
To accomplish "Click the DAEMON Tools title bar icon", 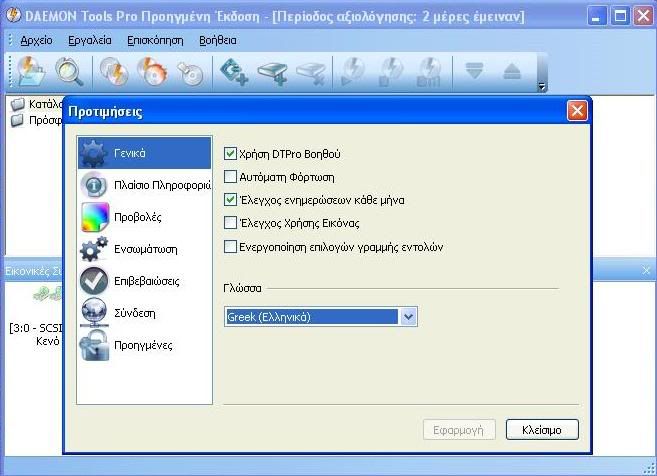I will click(x=13, y=16).
